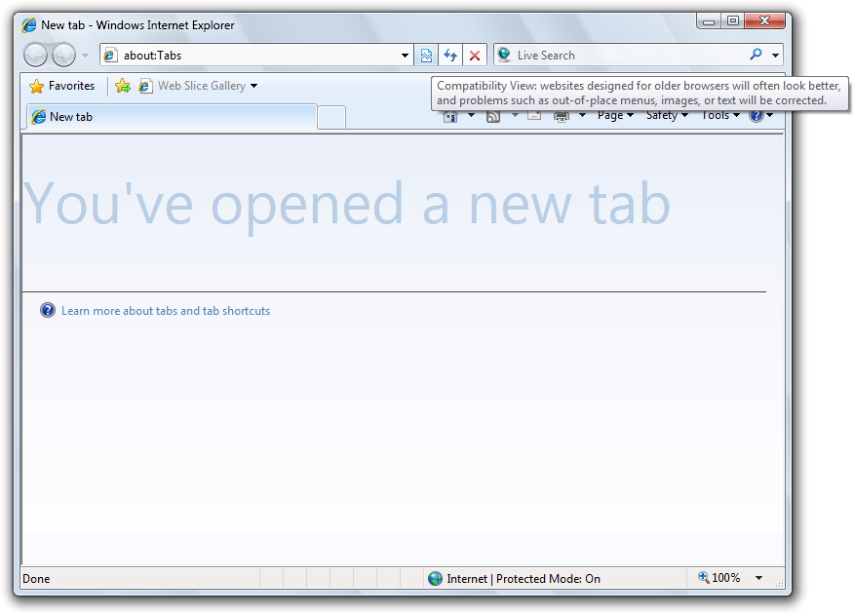
Task: Click the Home icon in command bar
Action: coord(449,117)
